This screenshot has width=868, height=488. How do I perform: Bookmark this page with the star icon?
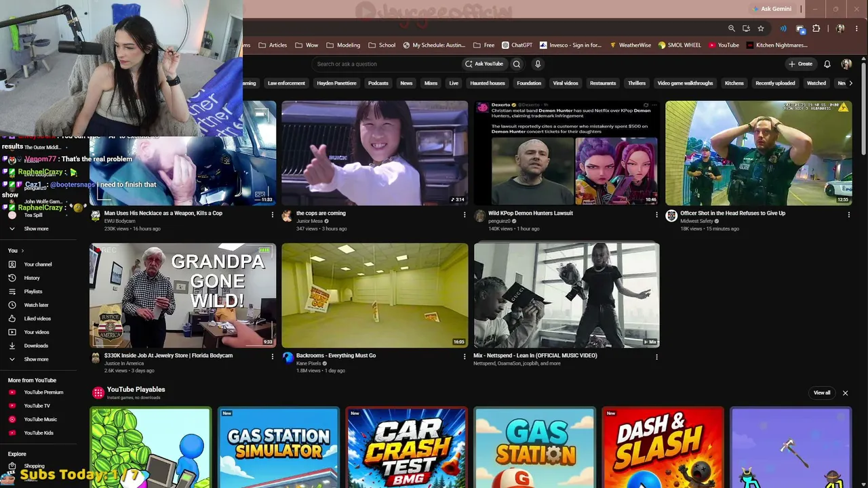click(761, 28)
